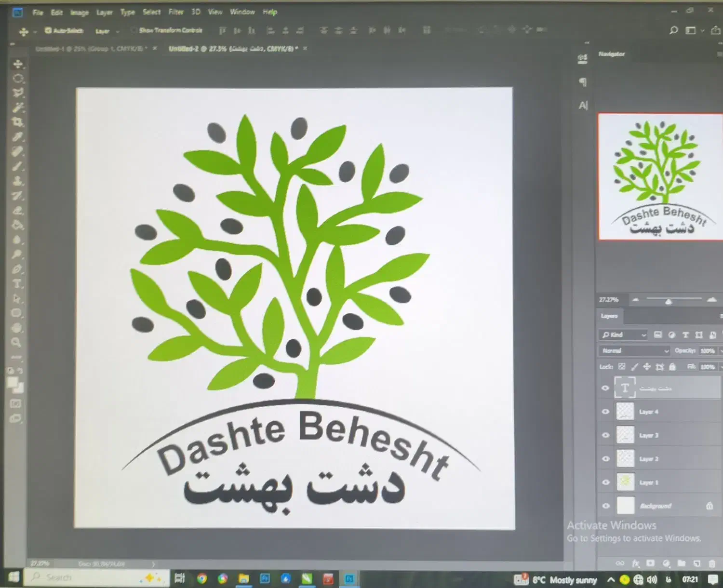Image resolution: width=723 pixels, height=588 pixels.
Task: Click the delete layer trash icon
Action: [712, 563]
